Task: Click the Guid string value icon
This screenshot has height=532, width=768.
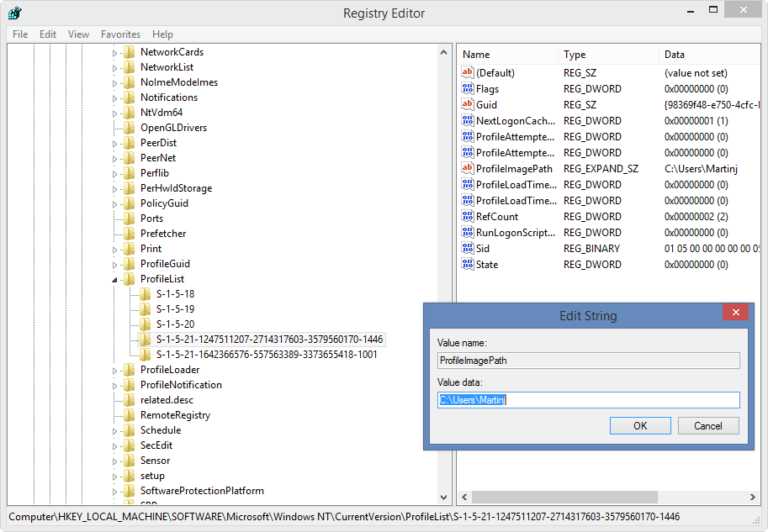Action: [468, 105]
